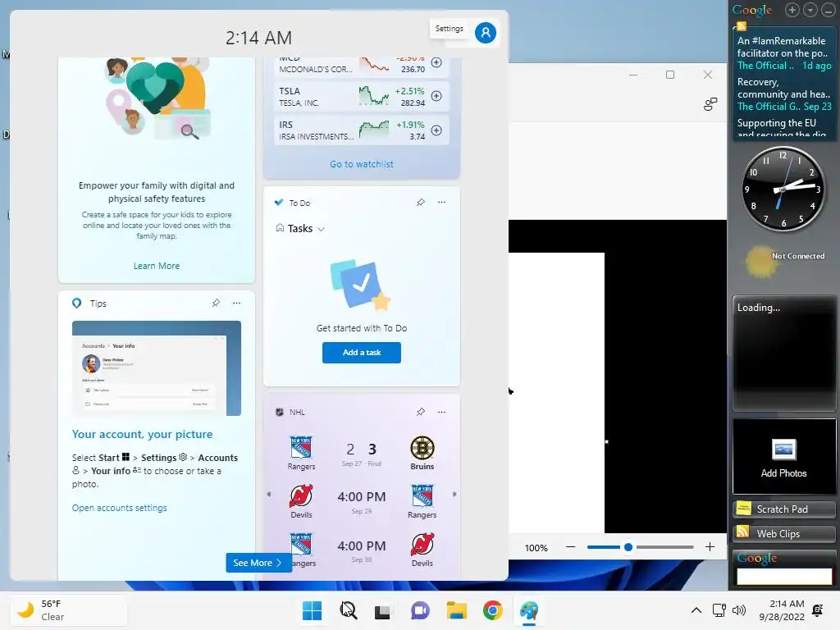The image size is (840, 630).
Task: Switch to Paint app on taskbar
Action: click(529, 610)
